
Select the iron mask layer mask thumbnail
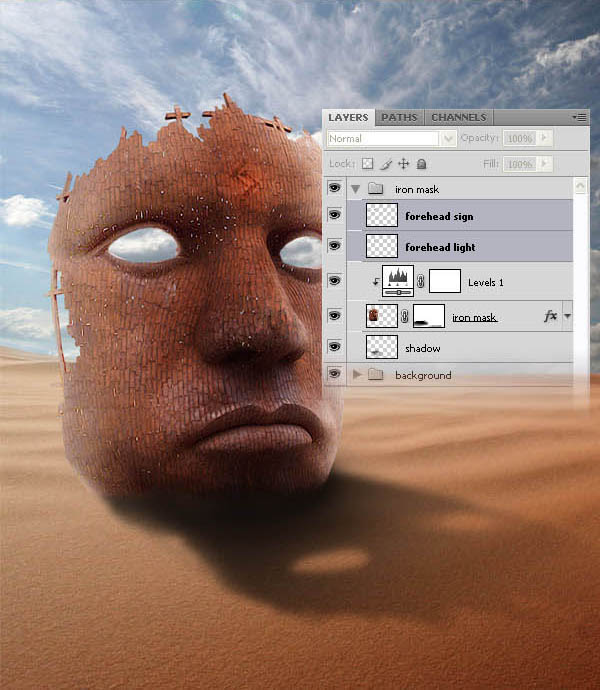pyautogui.click(x=429, y=316)
